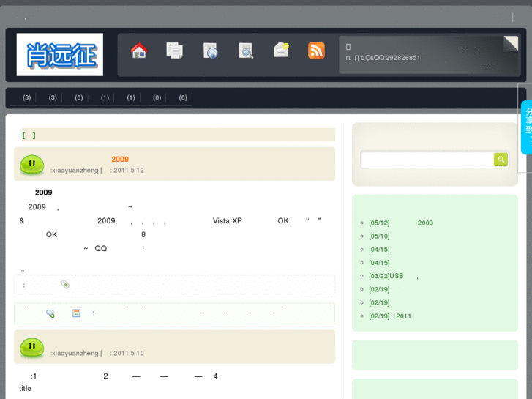The width and height of the screenshot is (532, 399).
Task: Open the stacked documents icon in navigation
Action: click(175, 51)
